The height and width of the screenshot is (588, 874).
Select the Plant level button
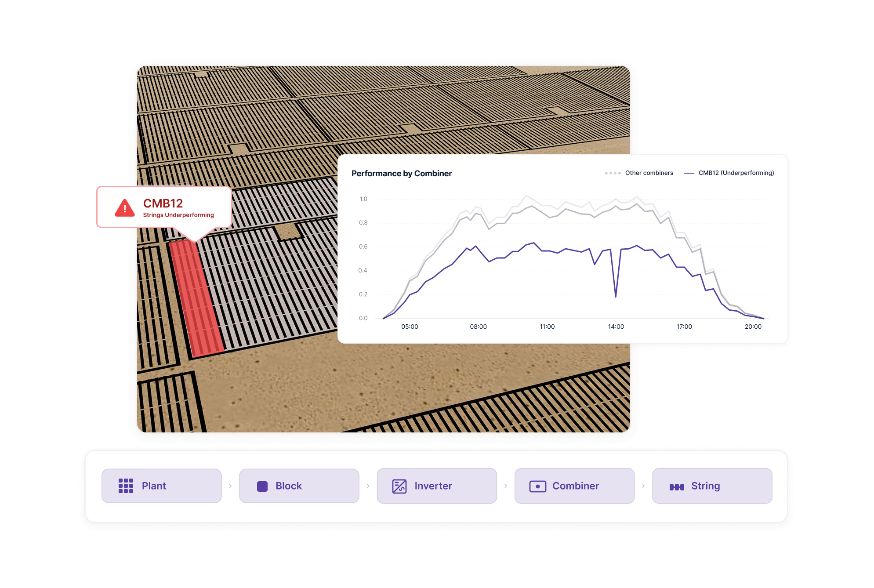pos(162,486)
